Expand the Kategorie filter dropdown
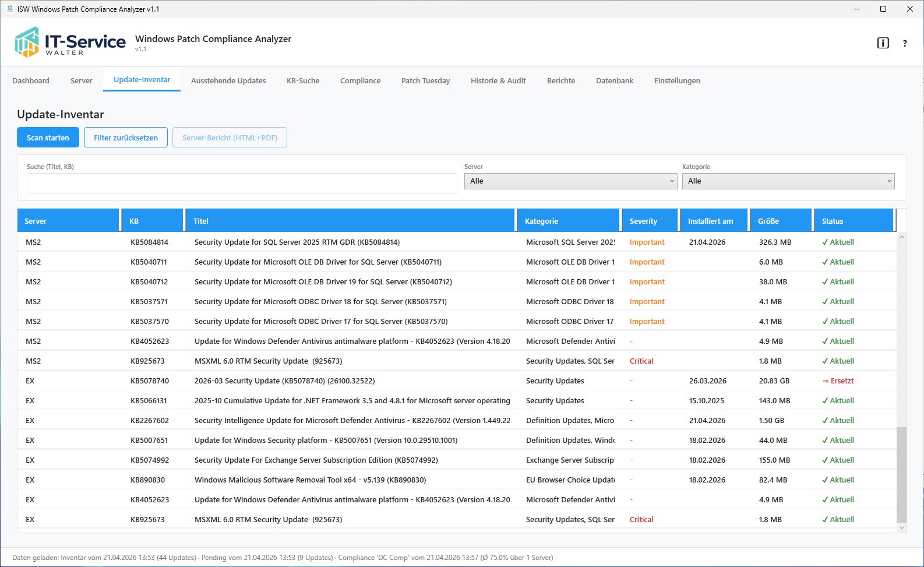 [x=788, y=181]
